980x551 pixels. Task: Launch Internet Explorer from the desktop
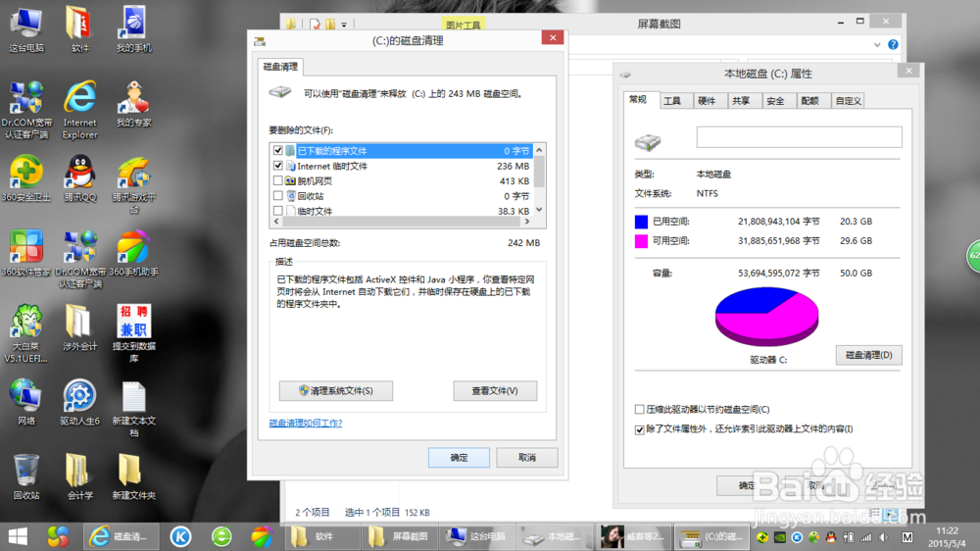pyautogui.click(x=80, y=110)
